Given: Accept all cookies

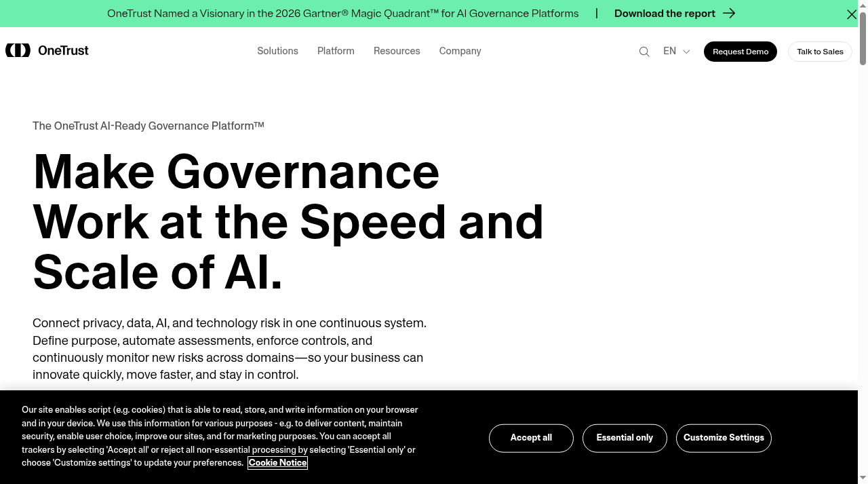Looking at the screenshot, I should click(531, 438).
